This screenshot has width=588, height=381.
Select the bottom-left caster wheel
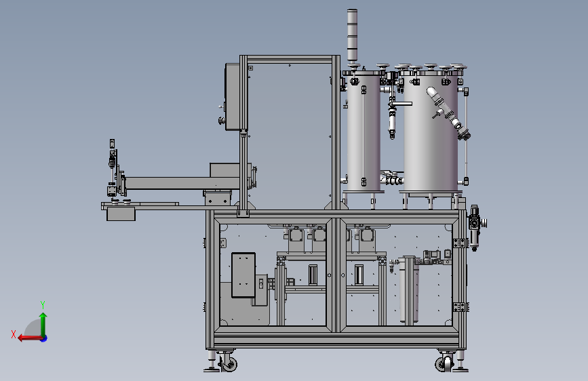click(x=228, y=362)
